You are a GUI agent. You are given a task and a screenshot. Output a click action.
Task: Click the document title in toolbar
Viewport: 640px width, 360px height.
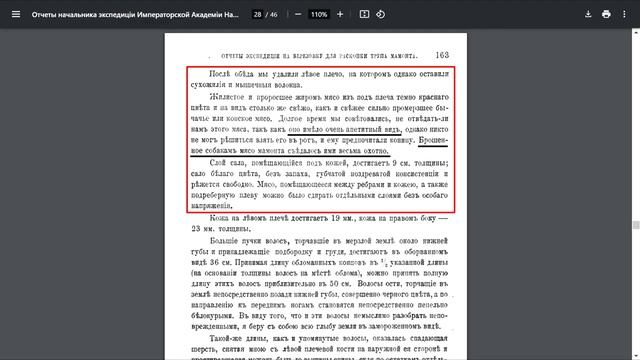(135, 14)
